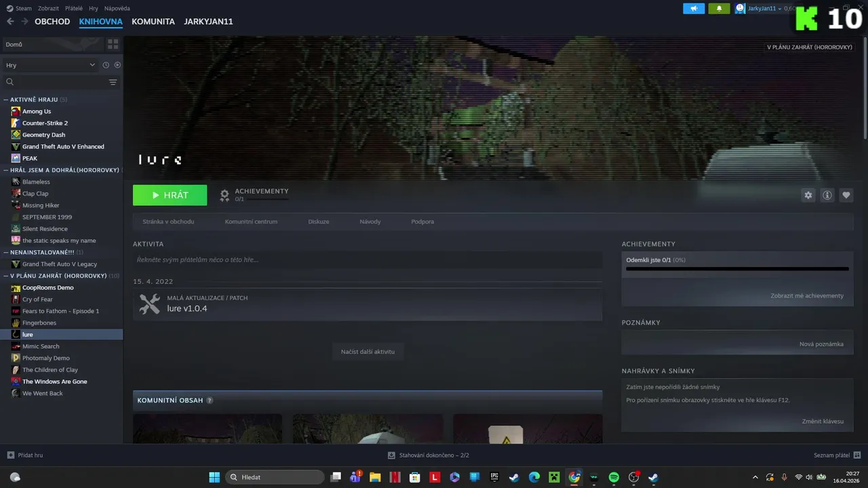The width and height of the screenshot is (868, 488).
Task: Select Geometry Dash in the list
Action: click(43, 135)
